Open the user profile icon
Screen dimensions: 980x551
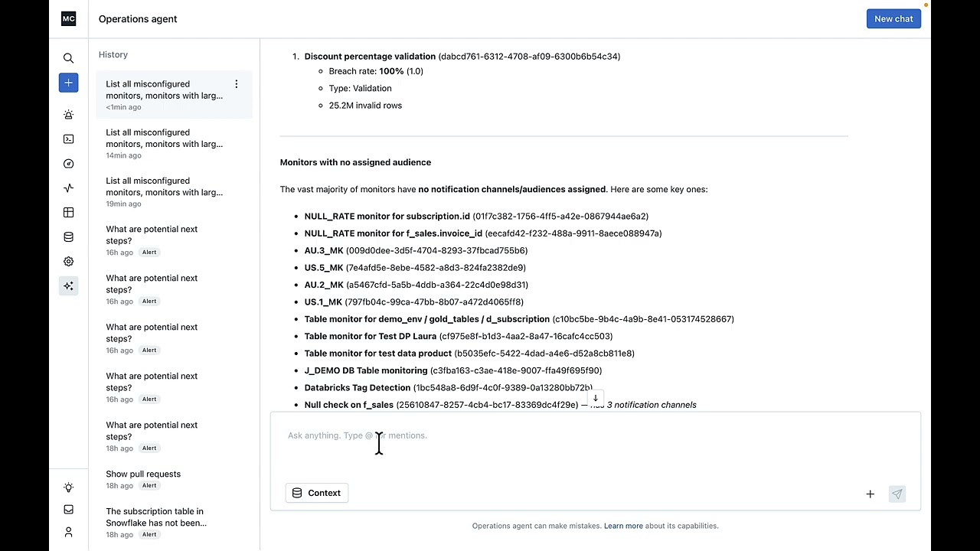click(68, 532)
